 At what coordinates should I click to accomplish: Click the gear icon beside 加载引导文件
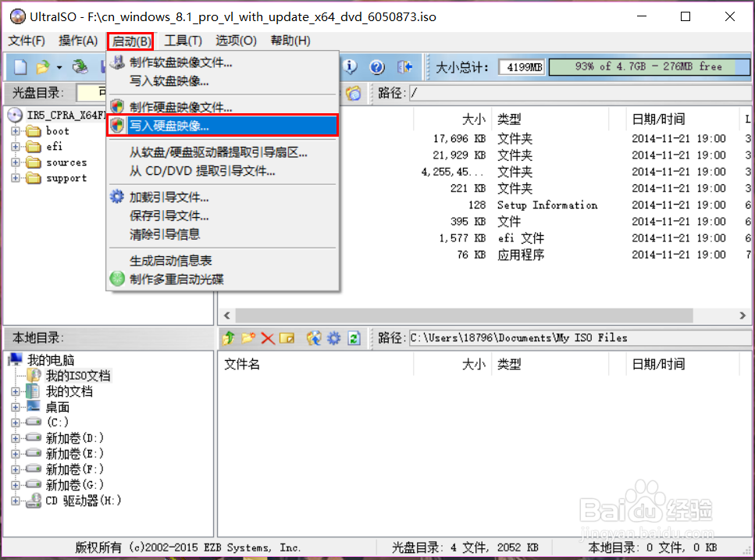pyautogui.click(x=117, y=197)
